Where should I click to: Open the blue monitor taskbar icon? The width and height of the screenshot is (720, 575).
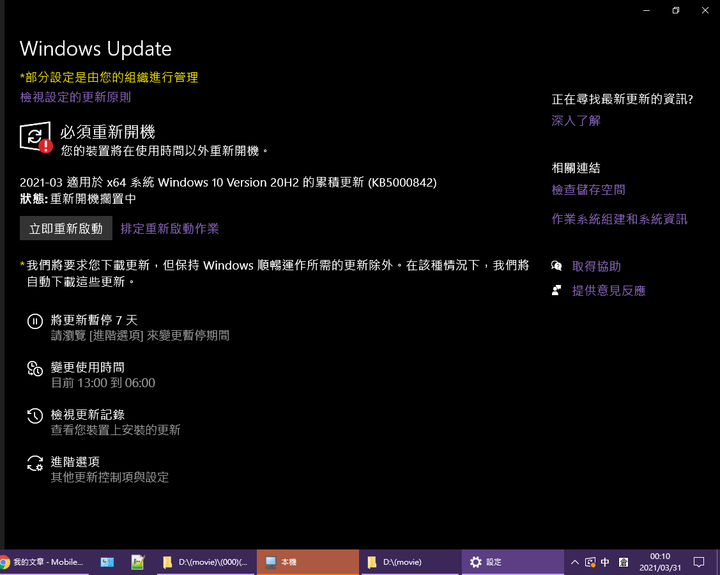click(x=107, y=562)
